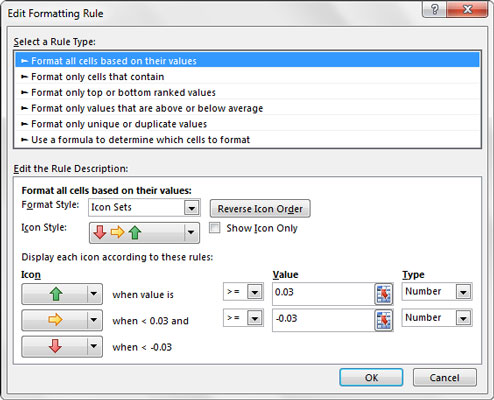Click the range selector icon beside value 0.03

383,294
